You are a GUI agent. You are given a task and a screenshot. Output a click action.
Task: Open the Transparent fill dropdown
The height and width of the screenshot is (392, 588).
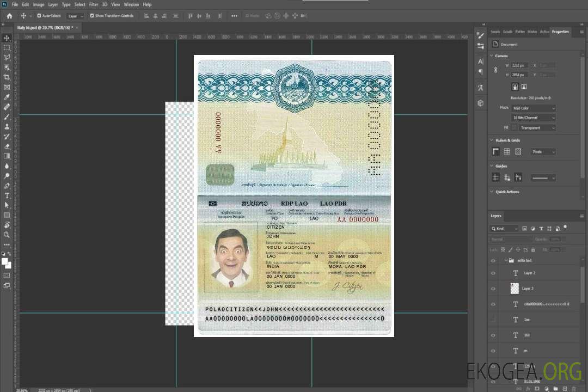click(537, 128)
